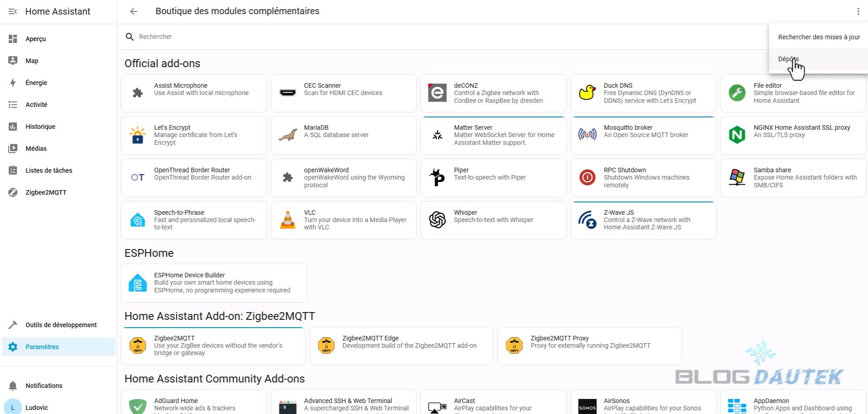This screenshot has width=868, height=414.
Task: Open the Zigbee2MQTT add-on card
Action: tap(213, 345)
